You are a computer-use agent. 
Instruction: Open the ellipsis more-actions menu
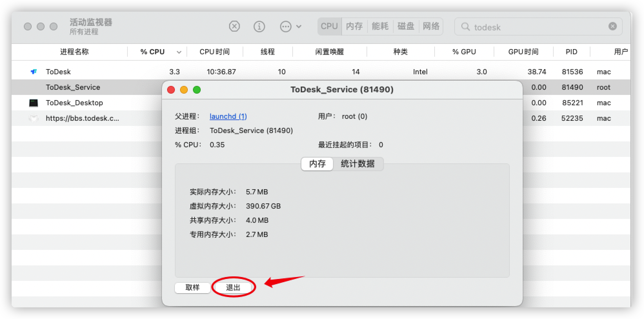[x=290, y=26]
